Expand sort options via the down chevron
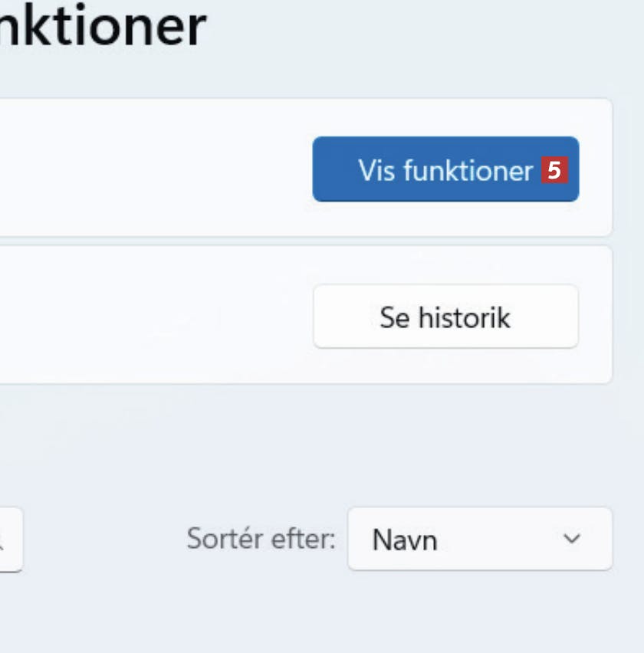 pyautogui.click(x=571, y=539)
